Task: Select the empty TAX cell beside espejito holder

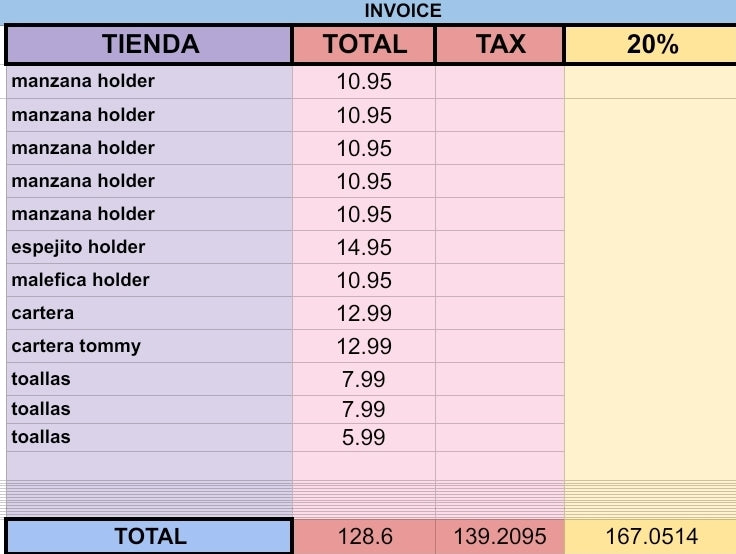Action: pos(500,247)
